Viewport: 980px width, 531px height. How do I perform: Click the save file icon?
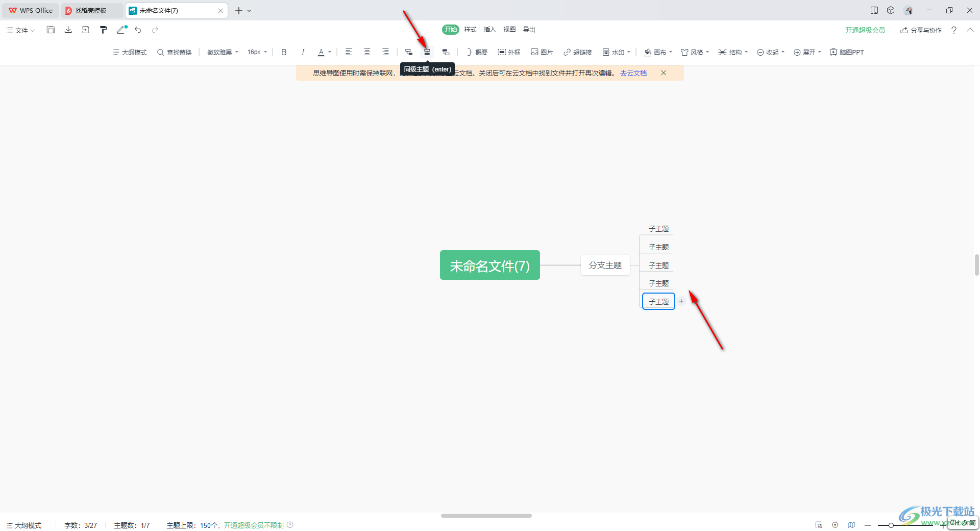click(51, 30)
